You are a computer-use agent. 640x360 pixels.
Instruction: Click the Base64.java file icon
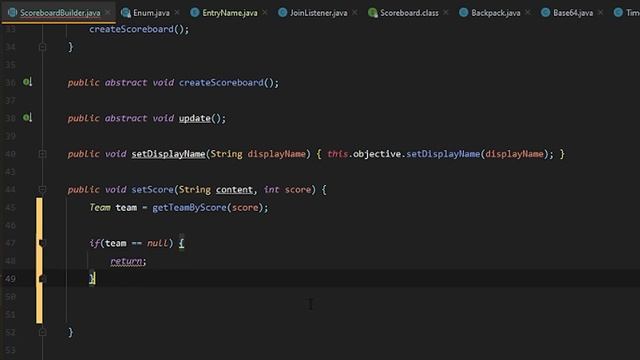point(545,13)
